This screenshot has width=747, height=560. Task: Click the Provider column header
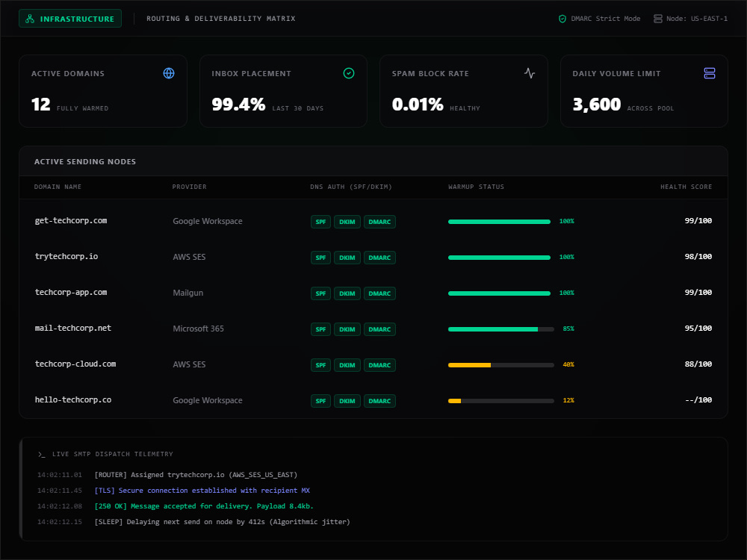pyautogui.click(x=189, y=187)
